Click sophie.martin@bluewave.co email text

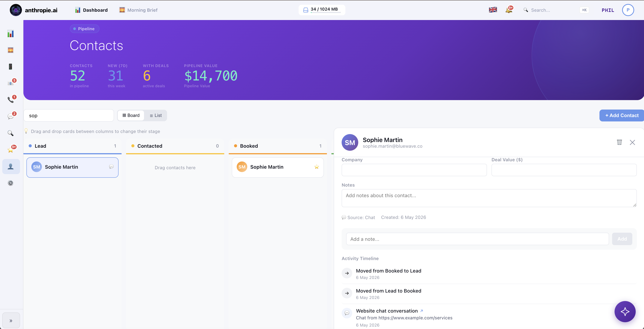click(x=393, y=146)
